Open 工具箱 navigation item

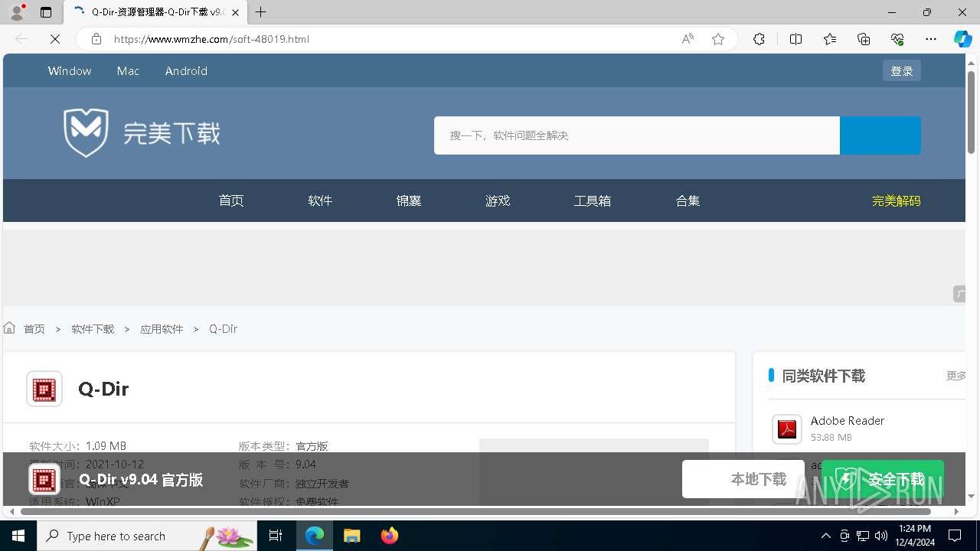pyautogui.click(x=593, y=201)
